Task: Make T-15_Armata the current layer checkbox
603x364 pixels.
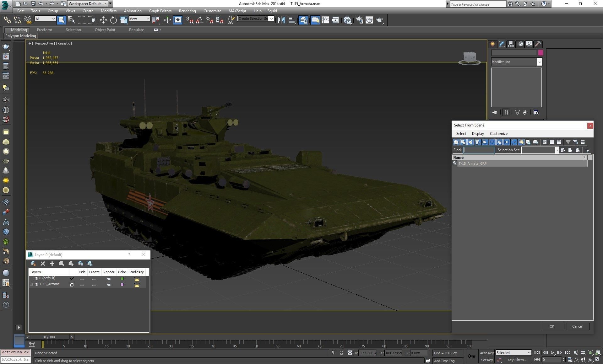Action: [72, 285]
